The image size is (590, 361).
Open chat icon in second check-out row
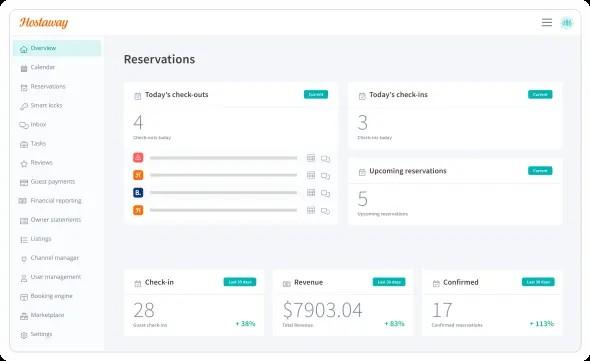(x=325, y=176)
